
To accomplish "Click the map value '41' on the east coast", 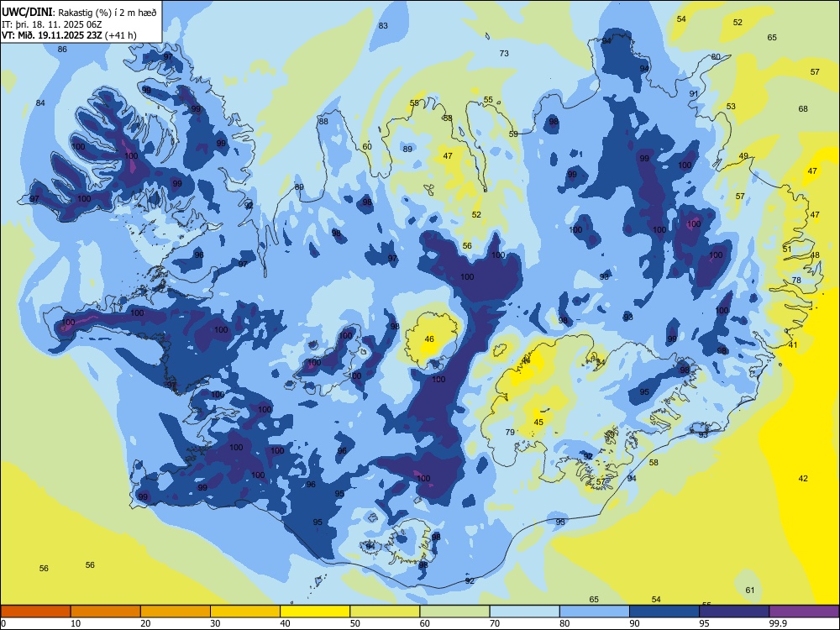I will tap(793, 345).
